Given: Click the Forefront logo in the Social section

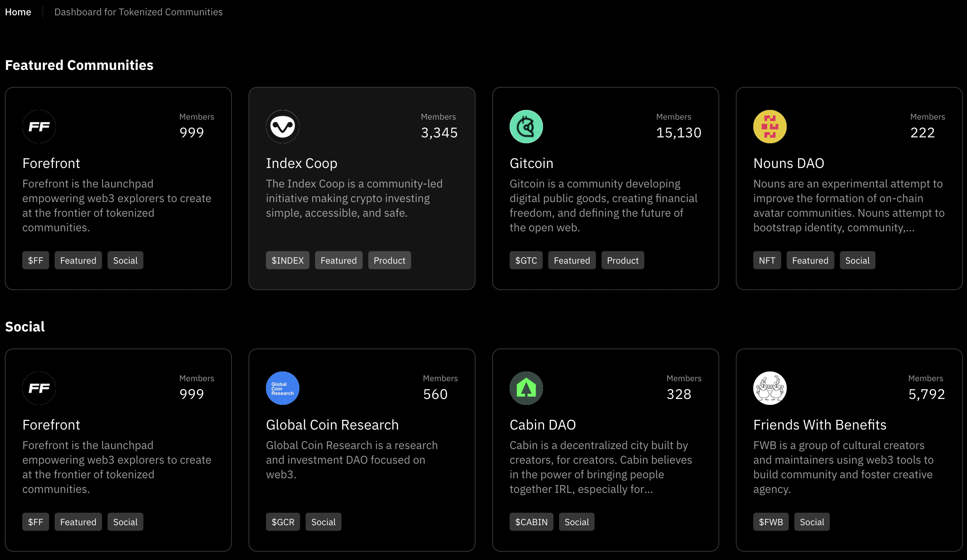Looking at the screenshot, I should 39,388.
